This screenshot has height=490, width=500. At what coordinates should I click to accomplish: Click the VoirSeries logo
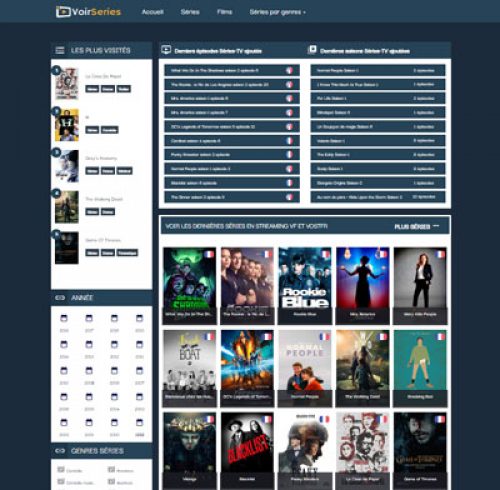[88, 12]
